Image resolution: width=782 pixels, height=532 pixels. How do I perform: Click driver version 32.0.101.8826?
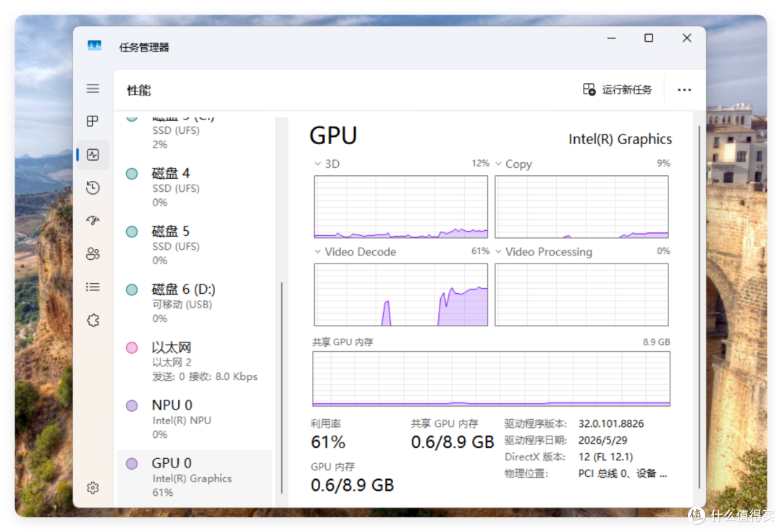tap(611, 424)
